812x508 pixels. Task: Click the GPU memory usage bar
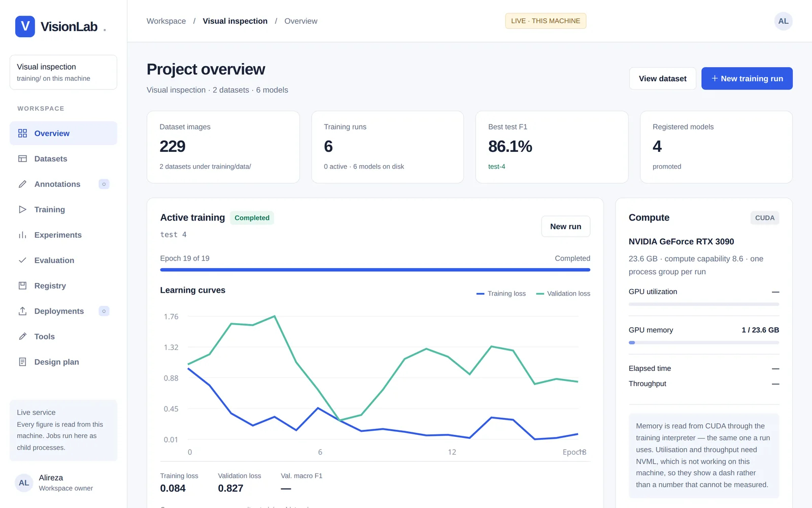(x=703, y=342)
